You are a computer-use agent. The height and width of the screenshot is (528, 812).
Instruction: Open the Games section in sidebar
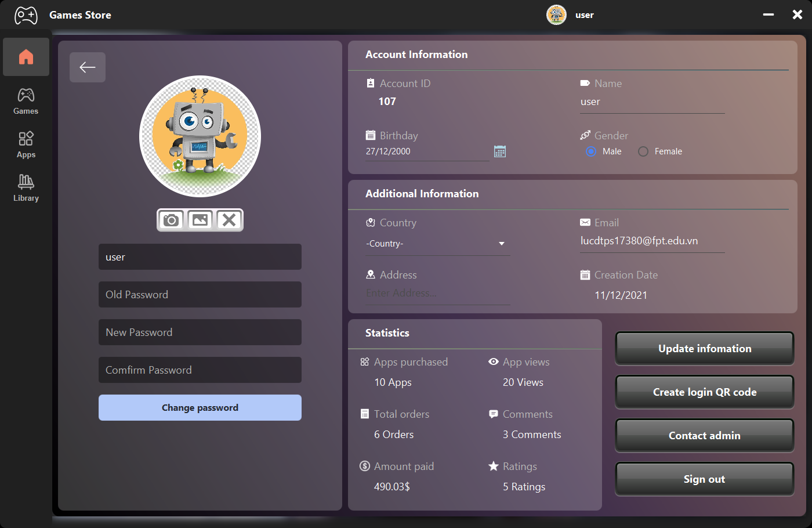(x=26, y=101)
